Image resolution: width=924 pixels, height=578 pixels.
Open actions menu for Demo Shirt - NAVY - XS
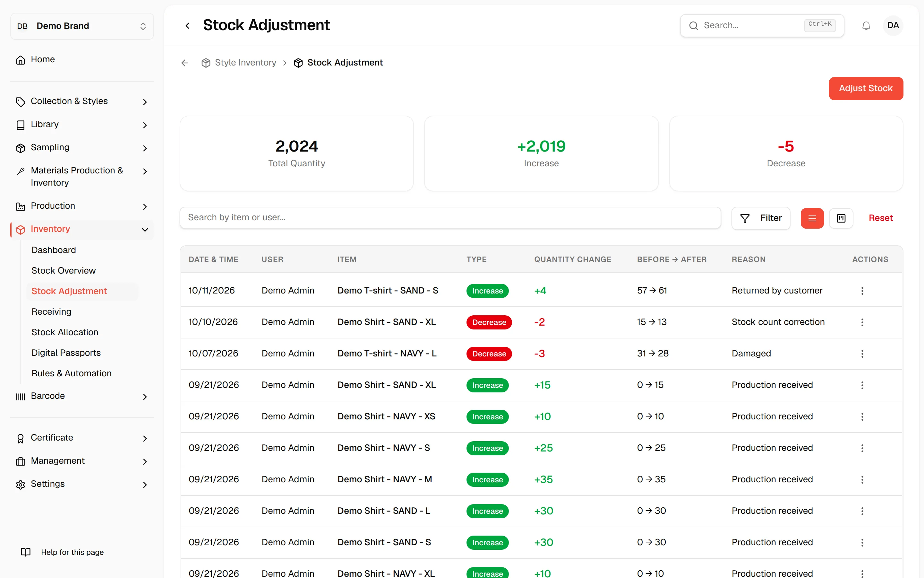point(862,417)
